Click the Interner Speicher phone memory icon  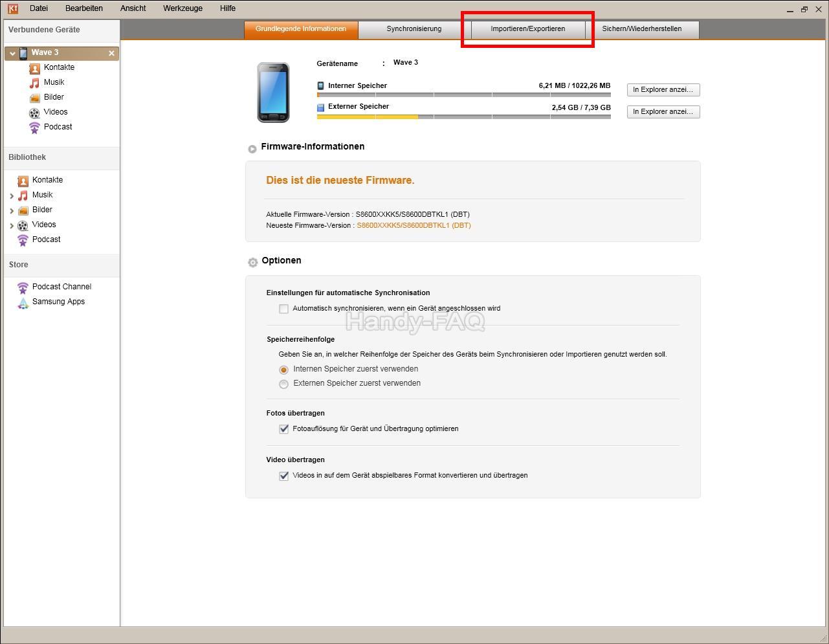[x=320, y=85]
